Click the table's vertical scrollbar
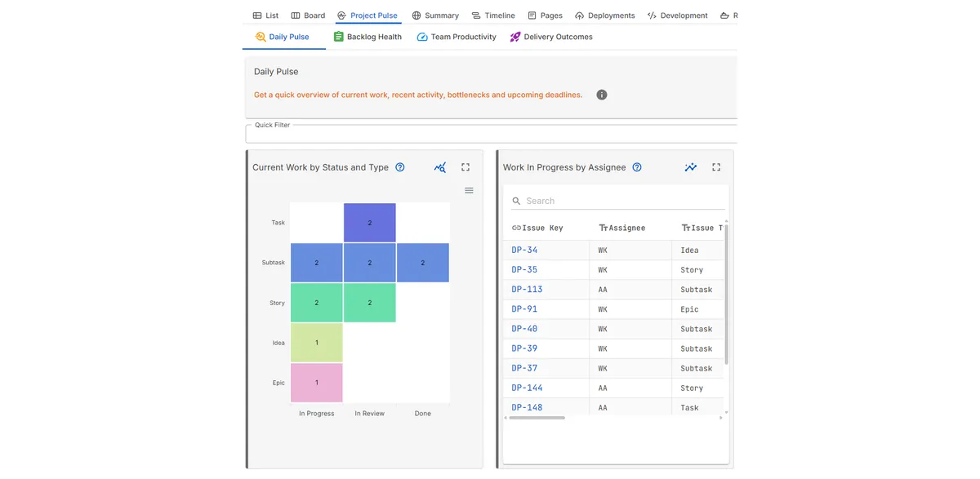This screenshot has height=479, width=980. tap(726, 294)
